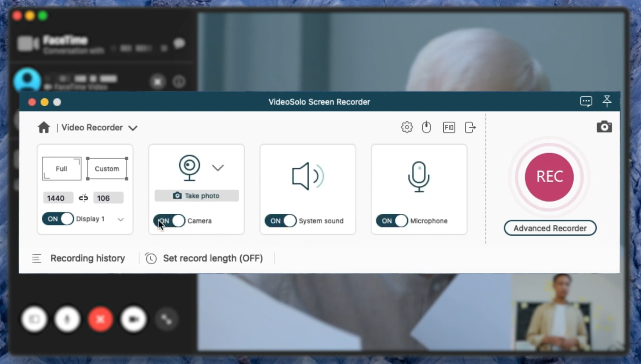Image resolution: width=641 pixels, height=364 pixels.
Task: Open the Video Recorder mode dropdown
Action: click(99, 127)
